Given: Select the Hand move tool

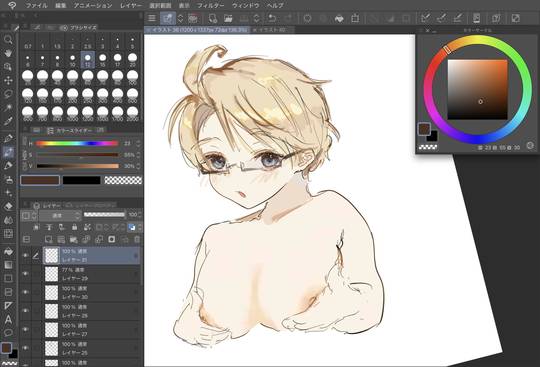Looking at the screenshot, I should pos(8,53).
